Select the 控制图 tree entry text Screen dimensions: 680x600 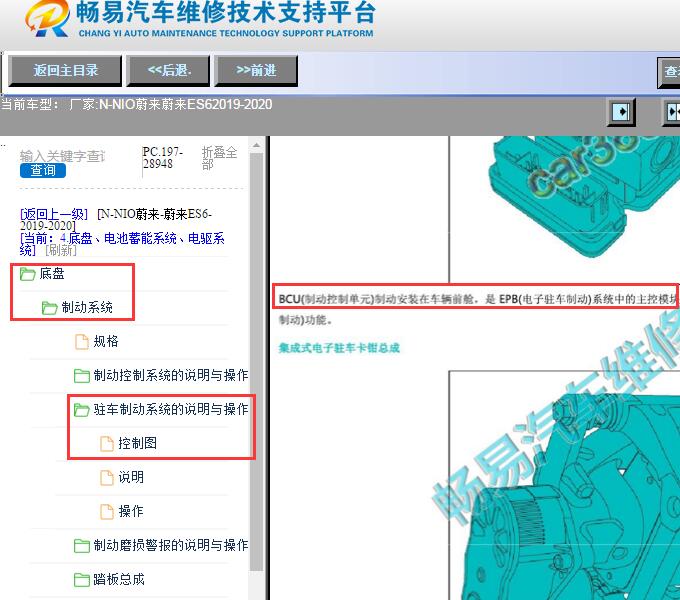click(x=137, y=443)
